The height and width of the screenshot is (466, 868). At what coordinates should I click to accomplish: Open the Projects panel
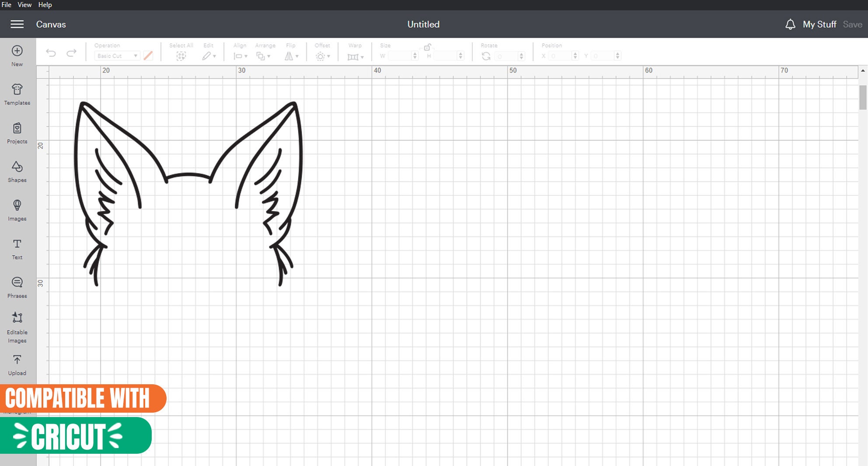[x=17, y=133]
